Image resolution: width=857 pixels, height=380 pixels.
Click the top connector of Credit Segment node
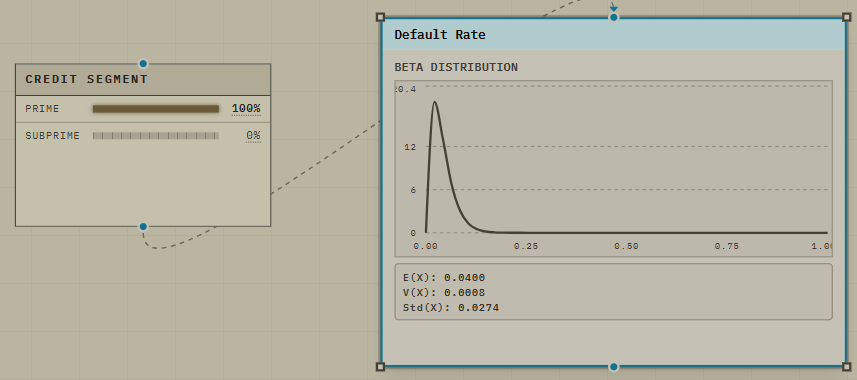[x=143, y=63]
